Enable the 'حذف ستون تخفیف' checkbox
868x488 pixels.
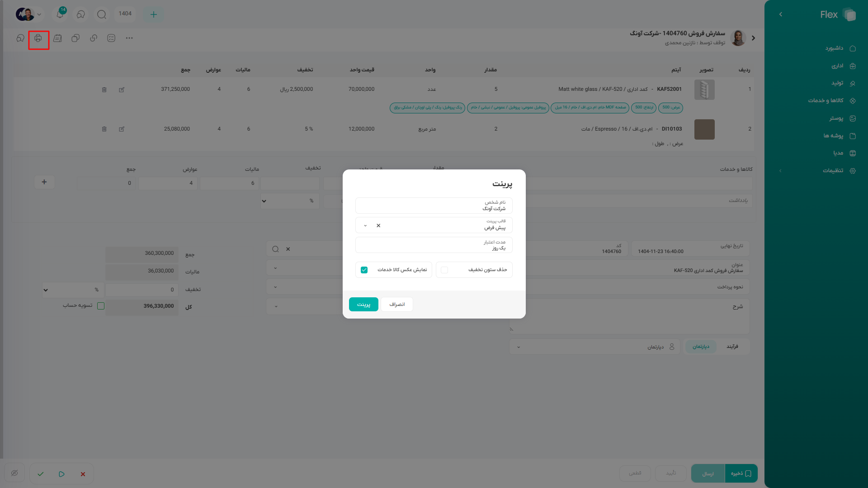point(444,270)
